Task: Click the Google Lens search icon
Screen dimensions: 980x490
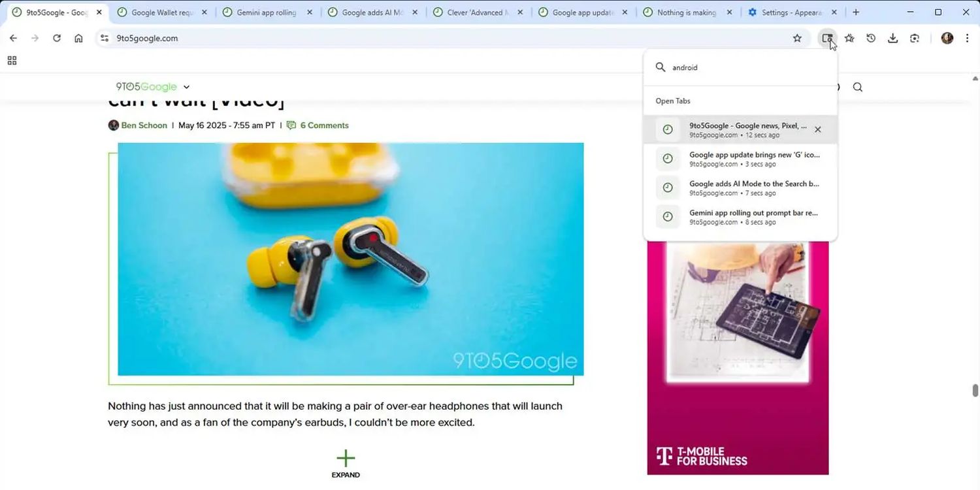Action: pos(915,39)
